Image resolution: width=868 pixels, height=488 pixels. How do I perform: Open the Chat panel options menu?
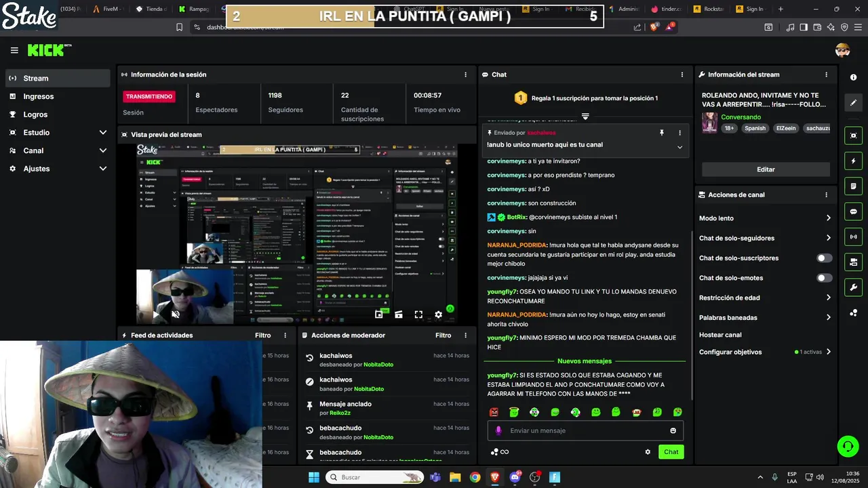coord(682,75)
